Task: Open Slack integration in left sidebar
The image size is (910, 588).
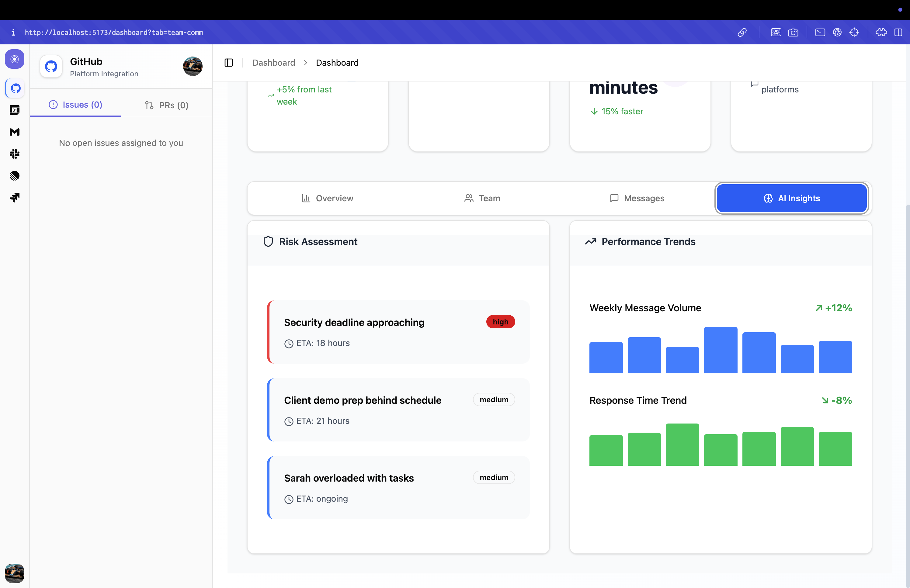Action: pos(15,154)
